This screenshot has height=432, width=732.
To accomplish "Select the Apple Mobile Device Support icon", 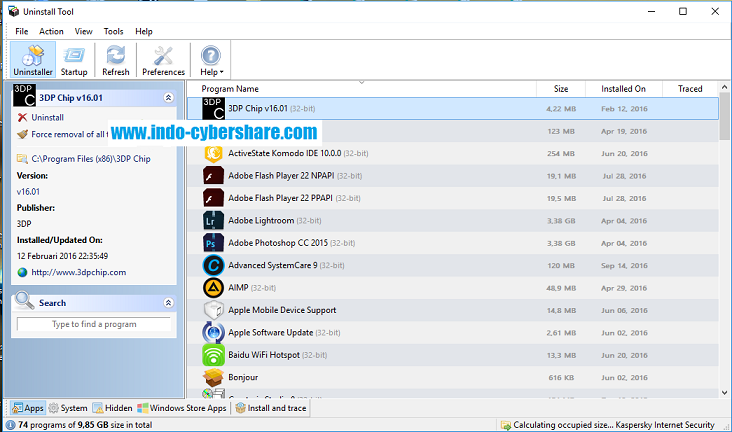I will 213,310.
